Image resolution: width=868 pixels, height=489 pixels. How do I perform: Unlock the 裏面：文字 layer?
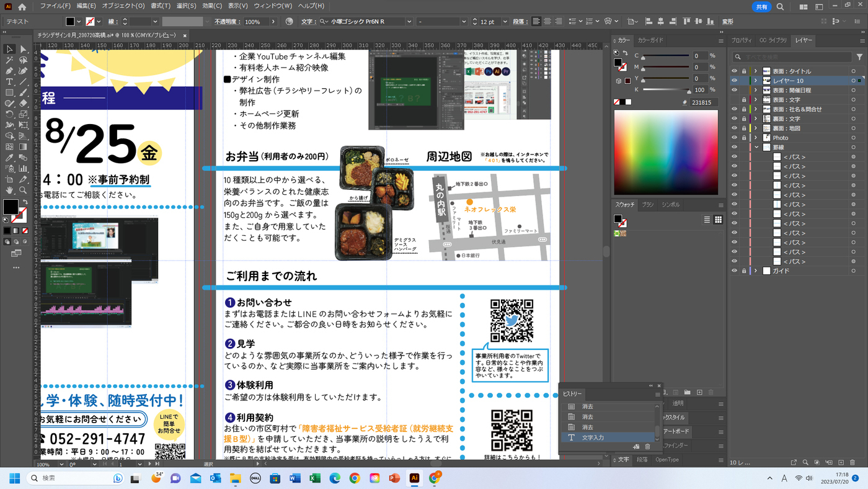[744, 119]
